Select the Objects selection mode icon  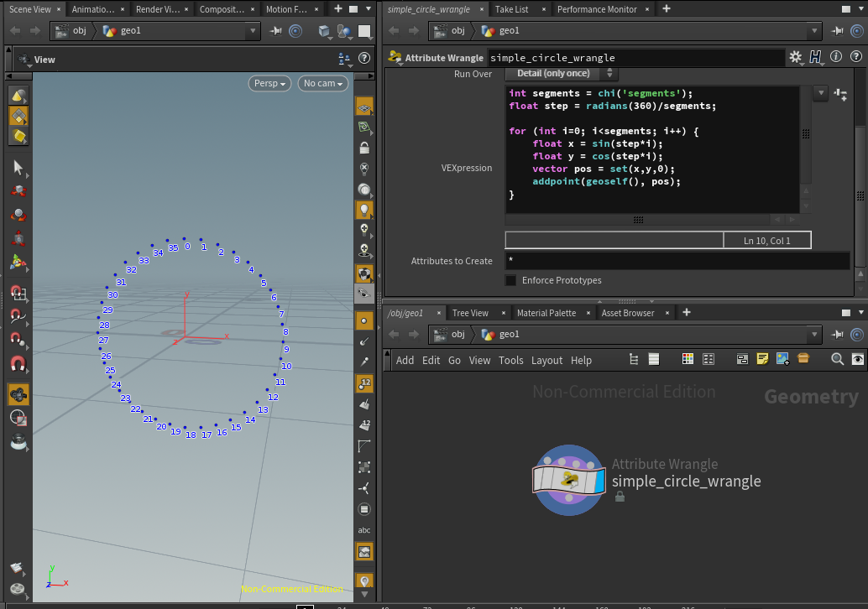18,96
